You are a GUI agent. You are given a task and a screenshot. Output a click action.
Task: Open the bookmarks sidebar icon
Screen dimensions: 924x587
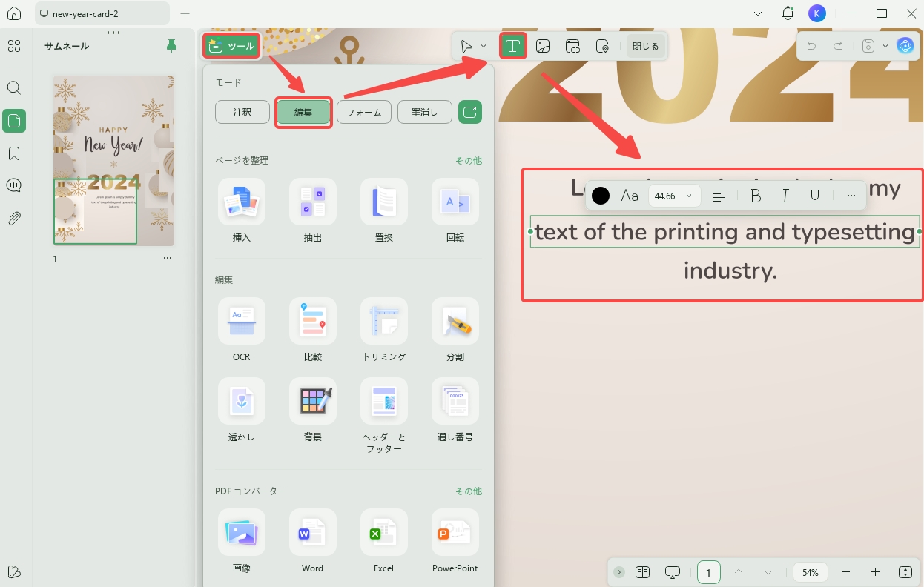14,153
